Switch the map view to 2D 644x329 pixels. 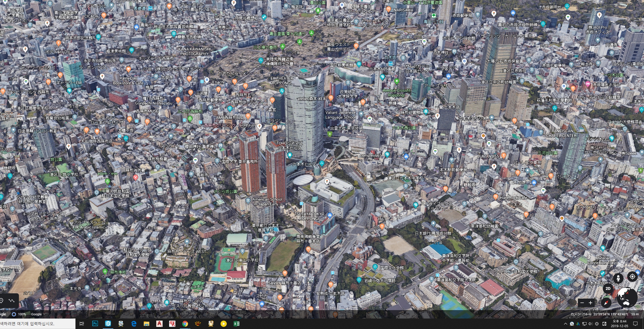(608, 289)
